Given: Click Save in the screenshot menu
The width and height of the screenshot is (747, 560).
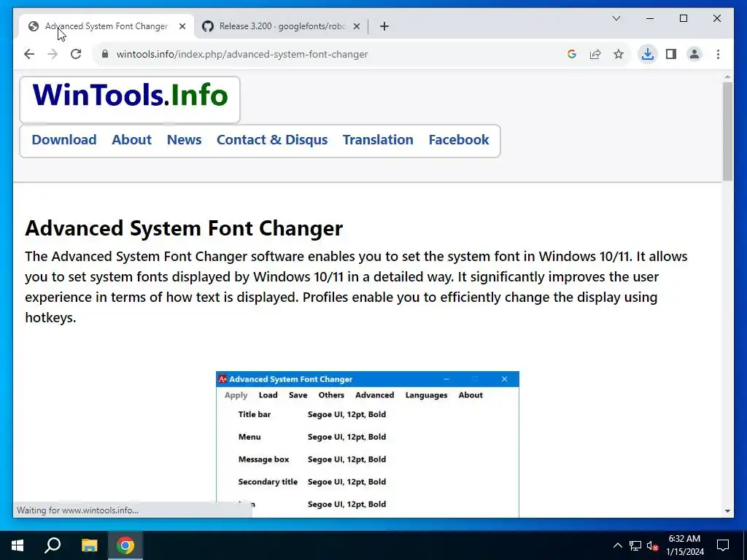Looking at the screenshot, I should [298, 395].
